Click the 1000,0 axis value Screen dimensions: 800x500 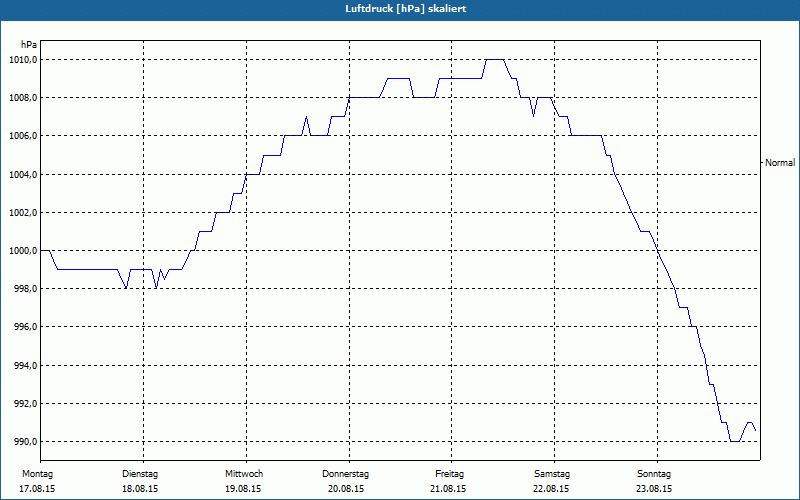point(23,251)
